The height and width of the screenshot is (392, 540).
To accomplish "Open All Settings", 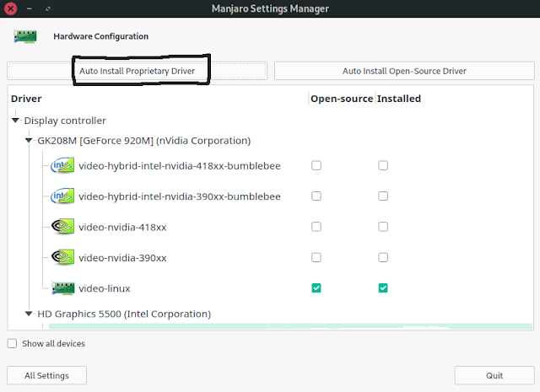I will [46, 375].
